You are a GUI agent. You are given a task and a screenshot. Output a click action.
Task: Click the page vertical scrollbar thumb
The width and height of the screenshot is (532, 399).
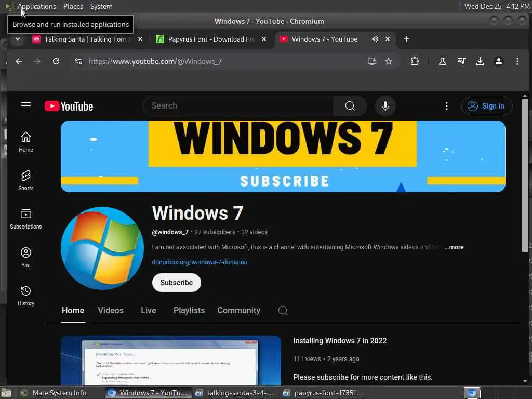525,176
